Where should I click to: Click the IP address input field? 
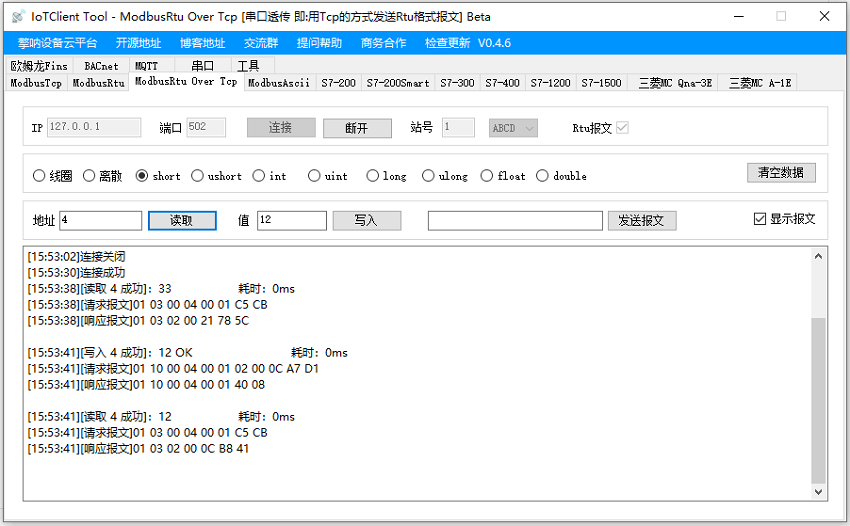[94, 127]
